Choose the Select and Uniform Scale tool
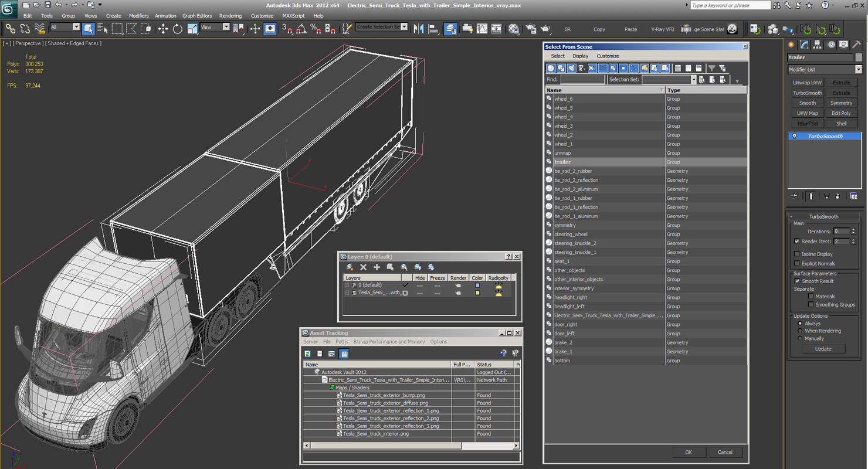Screen dimensions: 868x469 (192, 29)
